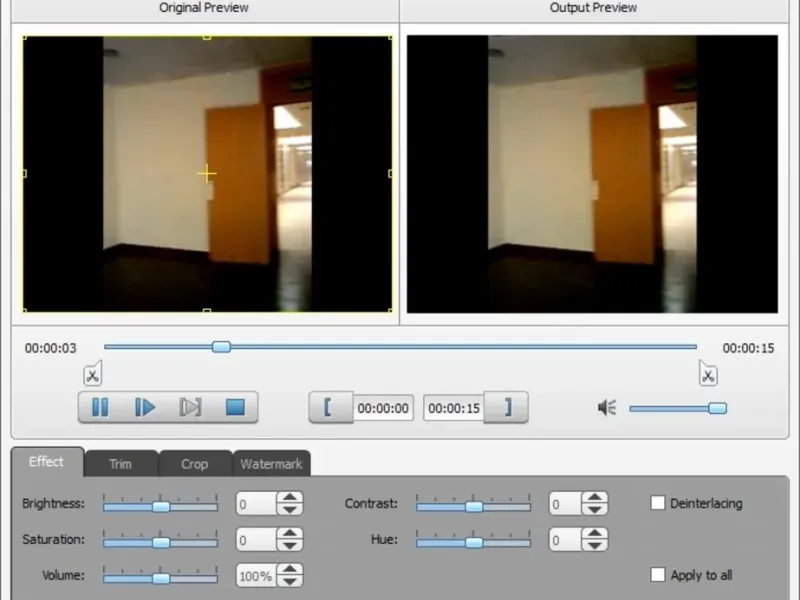Stop the video with square button
The width and height of the screenshot is (800, 600).
(235, 407)
